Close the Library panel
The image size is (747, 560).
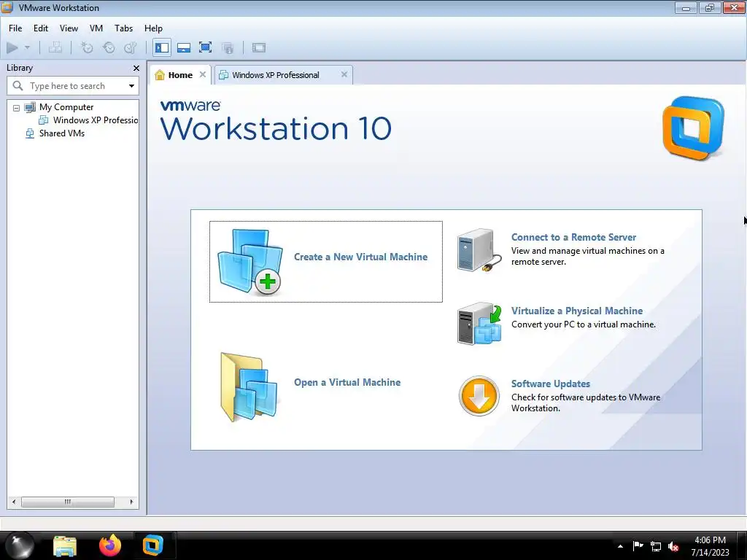tap(136, 68)
